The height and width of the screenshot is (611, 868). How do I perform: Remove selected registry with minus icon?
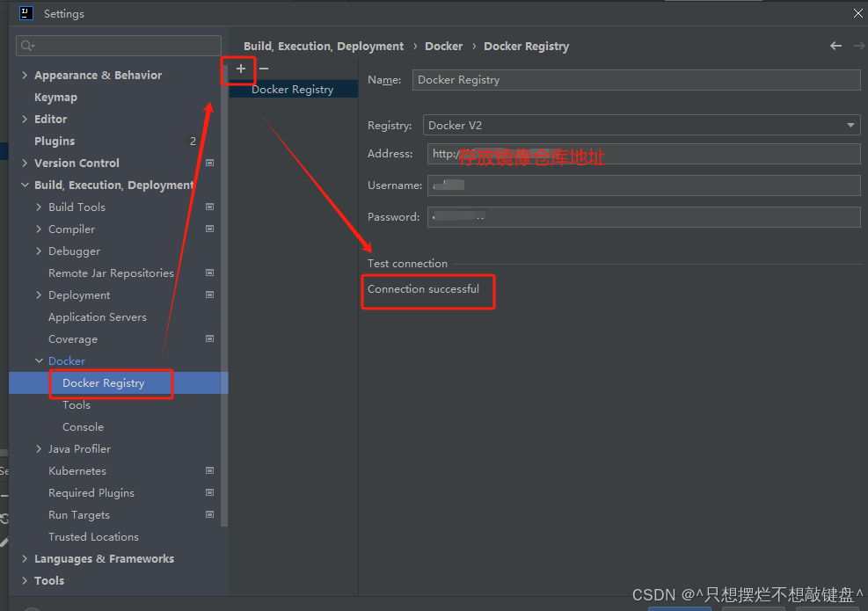point(264,69)
